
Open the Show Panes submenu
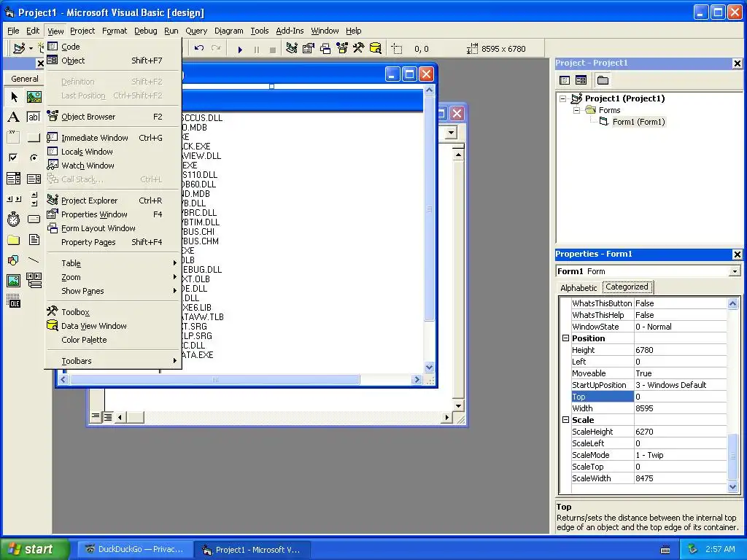[113, 291]
